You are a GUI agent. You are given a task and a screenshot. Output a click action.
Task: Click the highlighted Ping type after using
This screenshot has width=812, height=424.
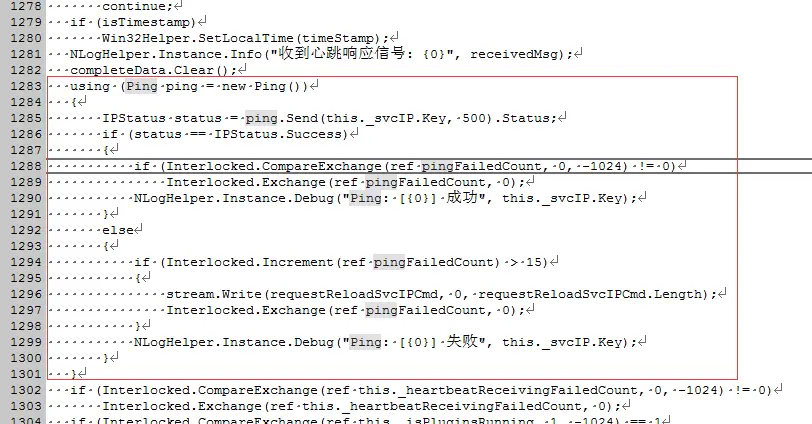point(141,86)
